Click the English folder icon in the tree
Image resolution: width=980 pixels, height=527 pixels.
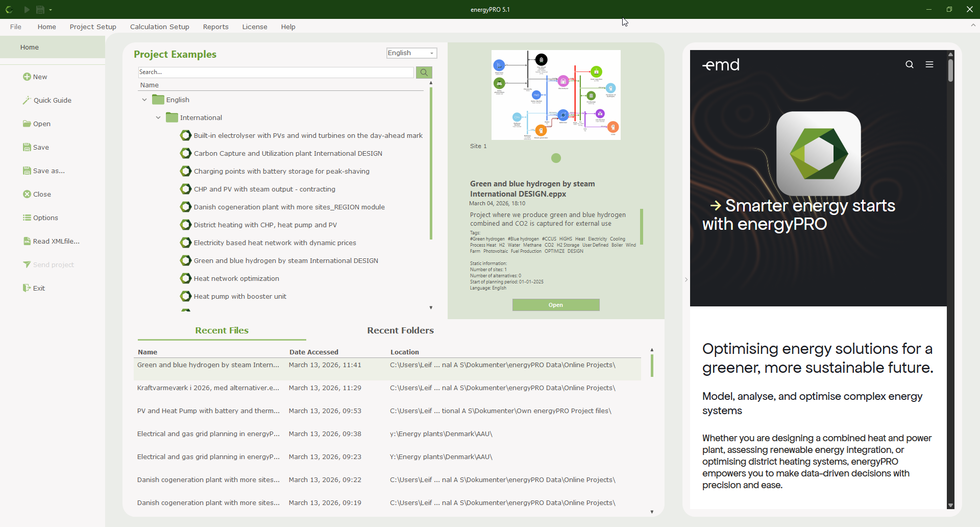click(158, 100)
